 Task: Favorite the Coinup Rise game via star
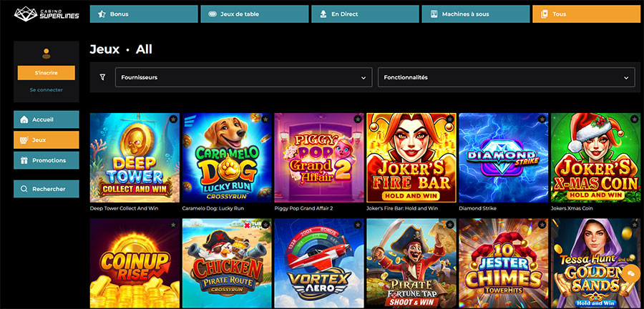(173, 225)
